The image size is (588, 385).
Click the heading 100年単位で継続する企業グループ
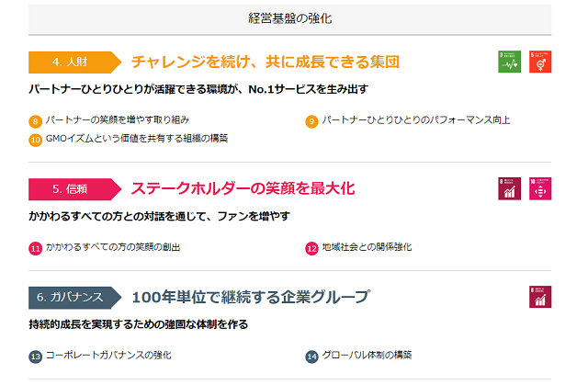coord(251,297)
